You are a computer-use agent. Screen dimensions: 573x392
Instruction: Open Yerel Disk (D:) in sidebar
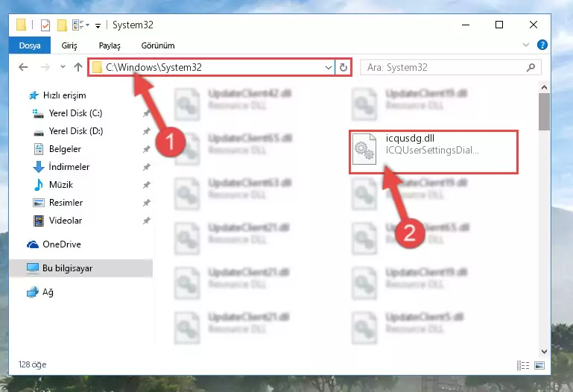tap(76, 131)
